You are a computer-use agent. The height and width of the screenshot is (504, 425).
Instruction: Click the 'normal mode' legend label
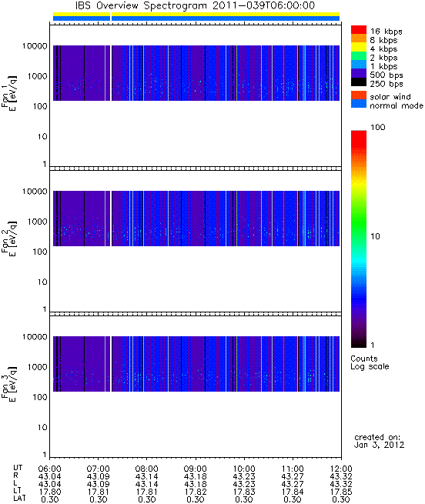(x=397, y=105)
